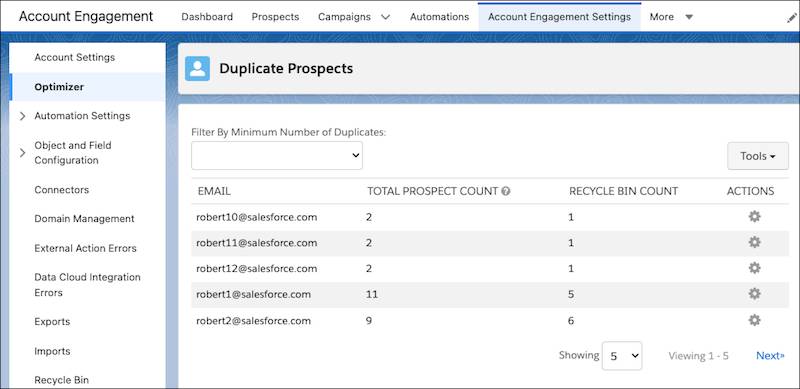This screenshot has height=389, width=800.
Task: Open Domain Management in sidebar
Action: click(x=84, y=219)
